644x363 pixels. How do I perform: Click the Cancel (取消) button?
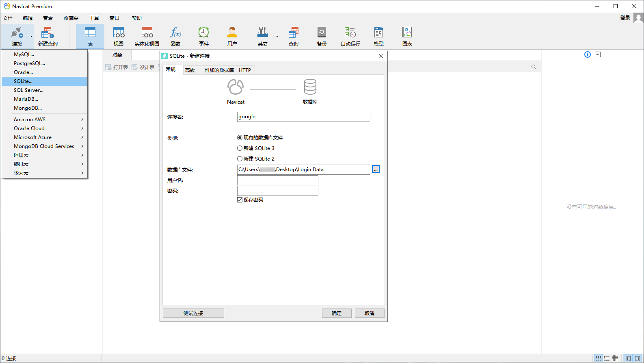370,313
